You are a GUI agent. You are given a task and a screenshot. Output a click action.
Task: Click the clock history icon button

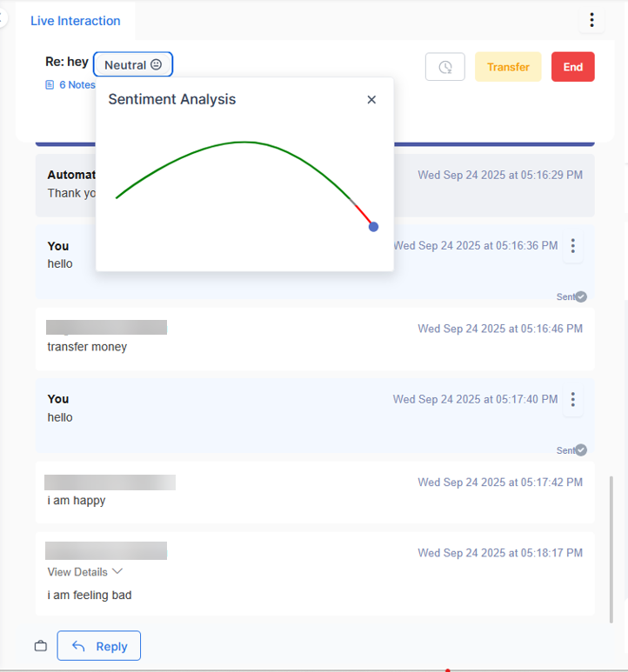[444, 67]
